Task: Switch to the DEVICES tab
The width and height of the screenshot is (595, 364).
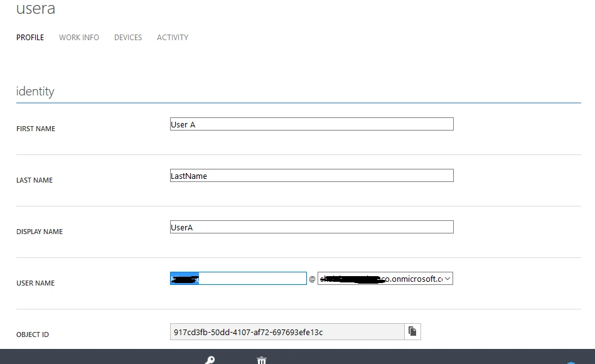Action: pyautogui.click(x=128, y=38)
